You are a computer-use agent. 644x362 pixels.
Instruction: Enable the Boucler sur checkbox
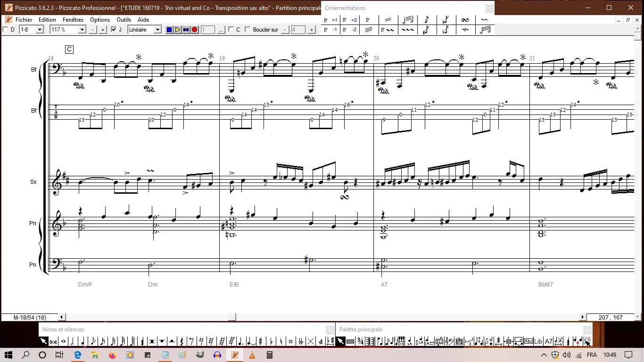[248, 30]
